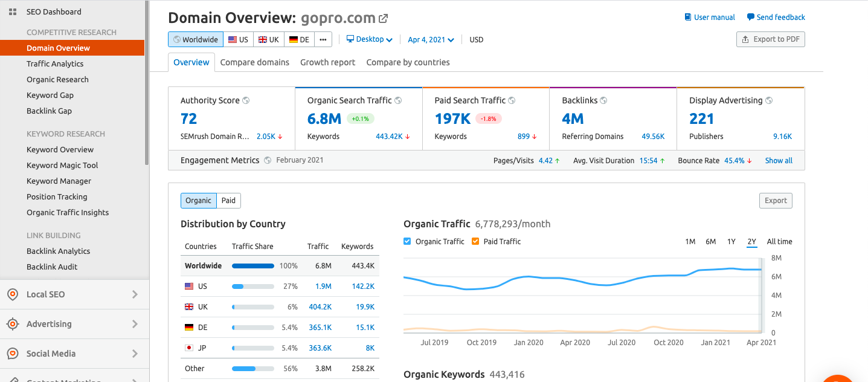
Task: Switch to the Growth report tab
Action: [328, 62]
